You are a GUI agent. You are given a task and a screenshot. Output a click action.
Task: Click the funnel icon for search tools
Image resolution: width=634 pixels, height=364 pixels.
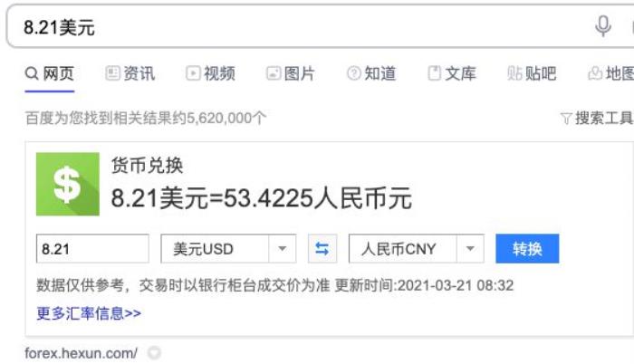[566, 119]
